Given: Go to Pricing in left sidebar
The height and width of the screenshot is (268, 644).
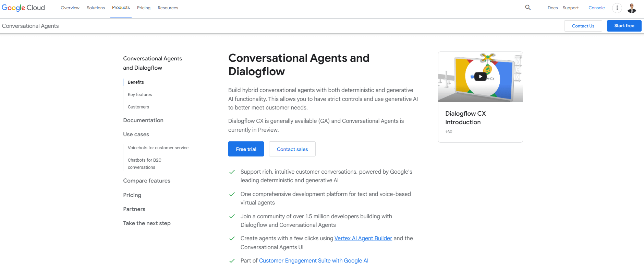Looking at the screenshot, I should pyautogui.click(x=132, y=195).
